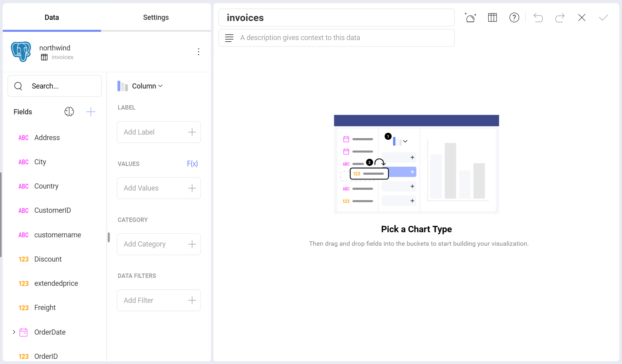
Task: Click the description lines icon
Action: (229, 38)
